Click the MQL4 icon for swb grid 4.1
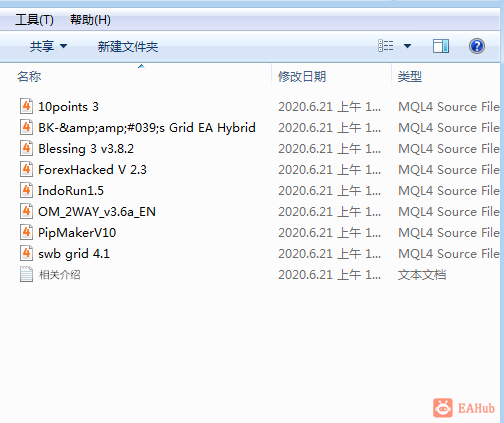Viewport: 504px width, 423px height. point(26,254)
